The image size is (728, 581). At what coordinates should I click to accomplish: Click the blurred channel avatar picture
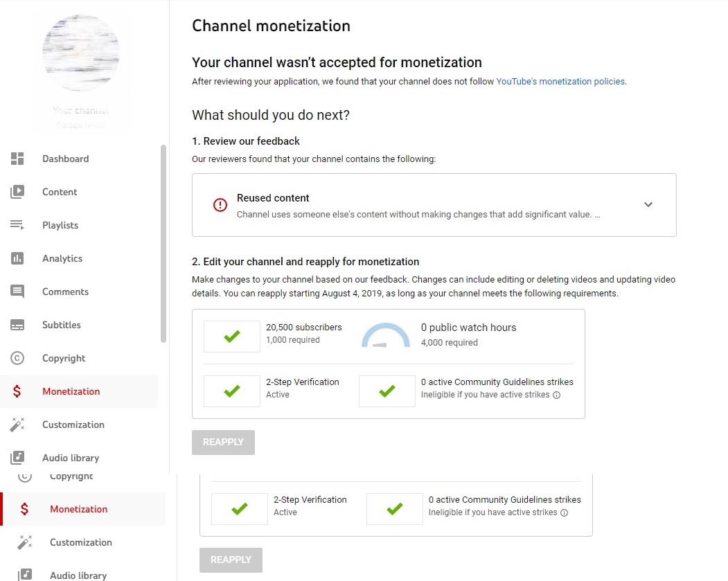(x=81, y=53)
